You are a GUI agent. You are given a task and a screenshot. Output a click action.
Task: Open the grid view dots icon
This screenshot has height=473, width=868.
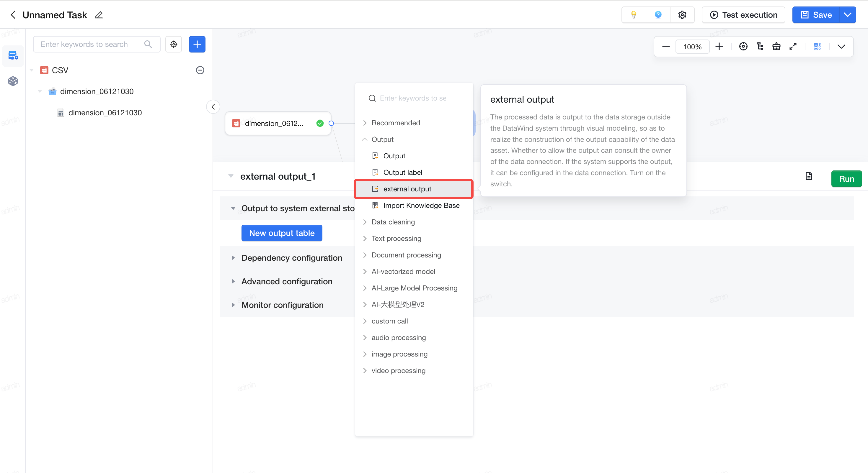[x=817, y=47]
